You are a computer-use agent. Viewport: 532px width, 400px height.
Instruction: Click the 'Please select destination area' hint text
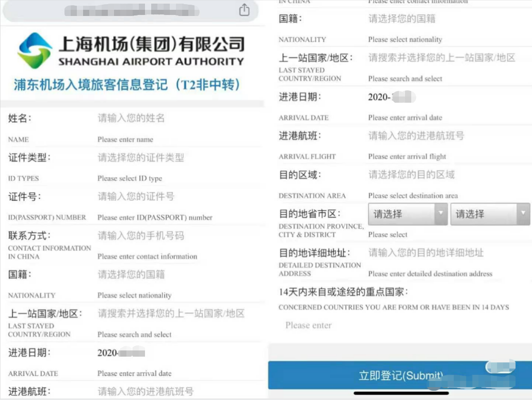[x=413, y=196]
